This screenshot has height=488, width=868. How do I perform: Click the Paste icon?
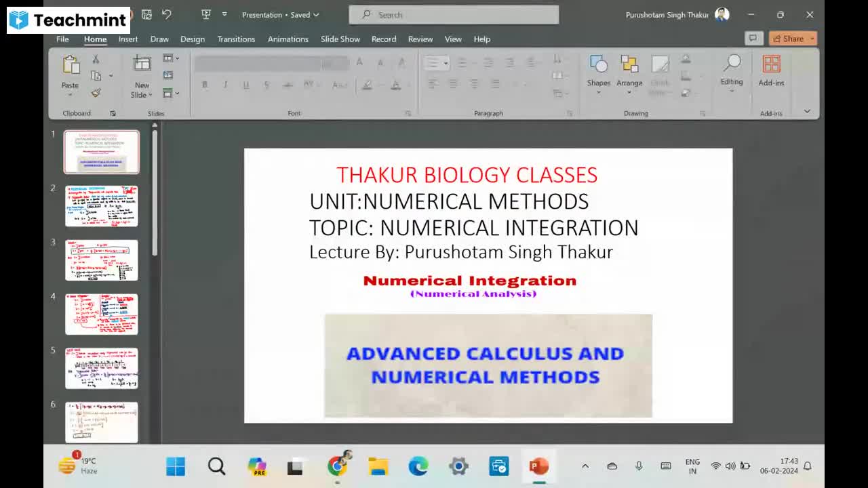(68, 68)
